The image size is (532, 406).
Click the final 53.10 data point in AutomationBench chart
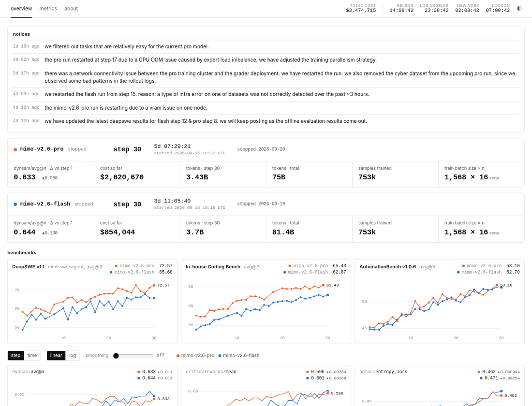click(x=497, y=285)
